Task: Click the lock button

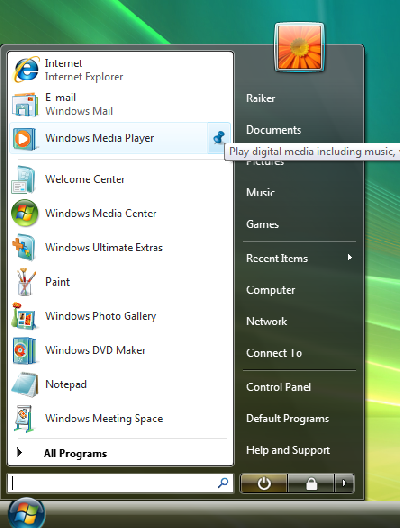Action: coord(311,484)
